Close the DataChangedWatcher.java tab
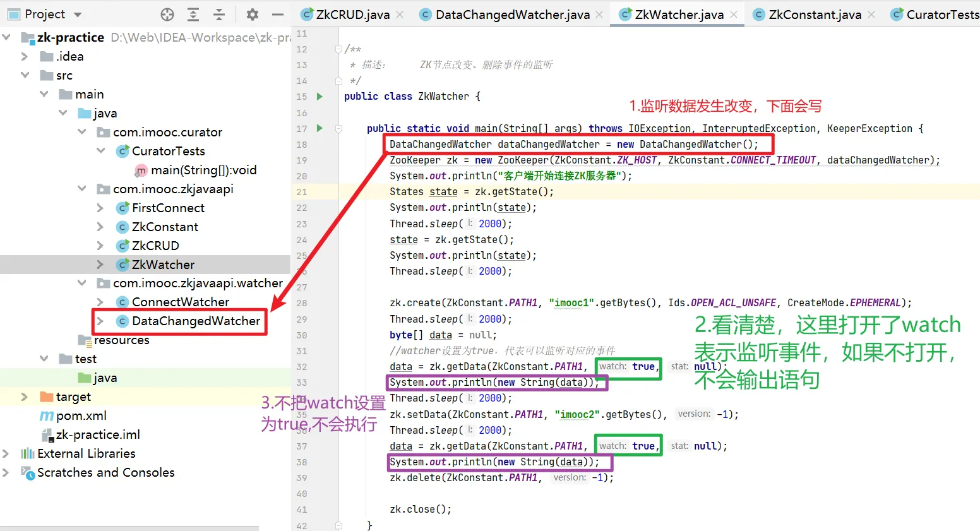Viewport: 980px width, 531px height. click(599, 15)
